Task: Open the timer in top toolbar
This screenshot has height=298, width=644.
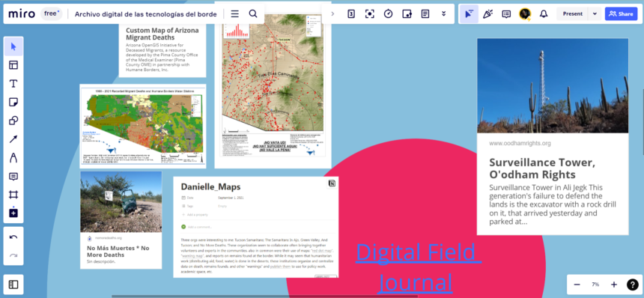Action: [388, 14]
